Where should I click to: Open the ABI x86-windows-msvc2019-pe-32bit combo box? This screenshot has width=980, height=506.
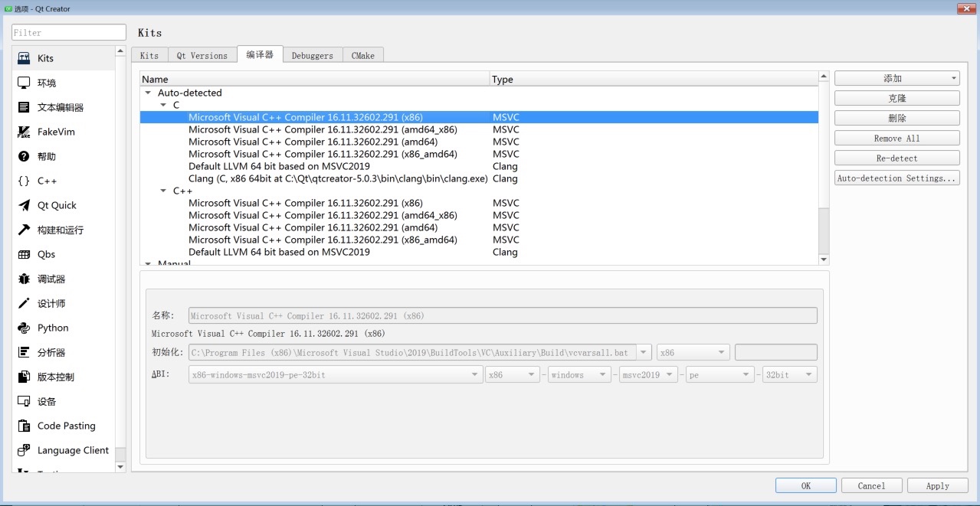(335, 375)
